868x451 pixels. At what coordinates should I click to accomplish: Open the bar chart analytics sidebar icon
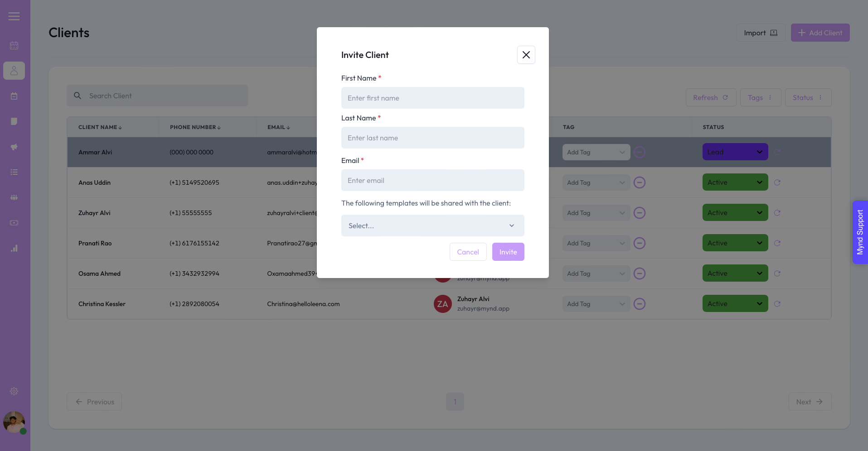coord(14,248)
